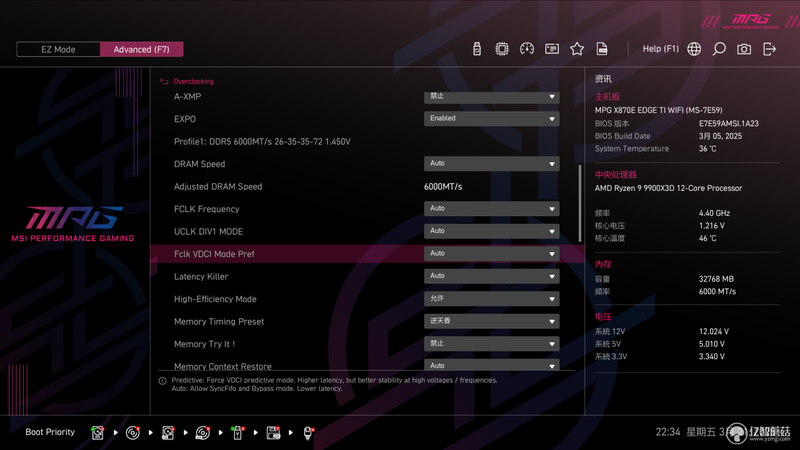Open the language globe icon

[694, 49]
